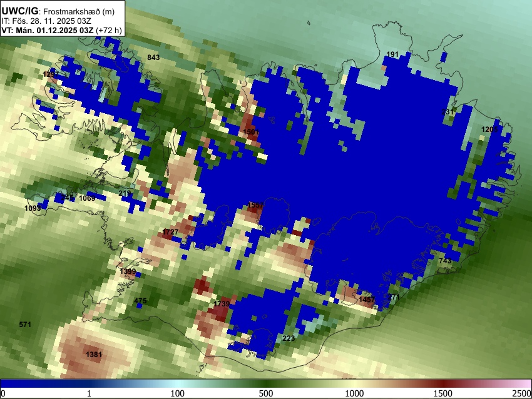
Task: Select the map value 1205
Action: tap(489, 129)
